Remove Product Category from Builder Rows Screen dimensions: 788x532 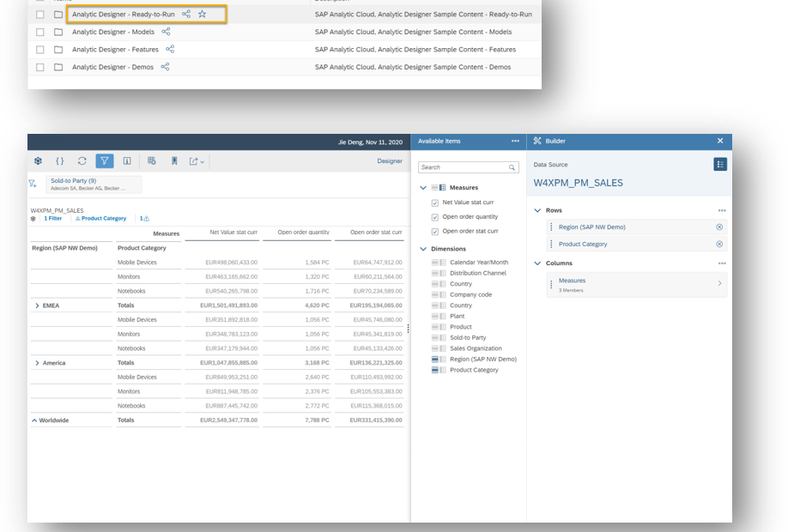pos(719,245)
